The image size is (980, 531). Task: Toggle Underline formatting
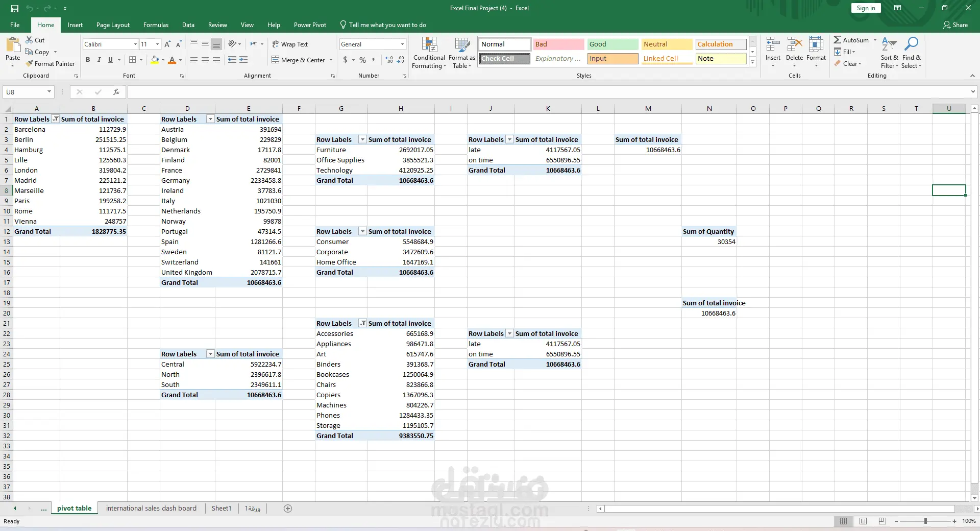[x=110, y=60]
